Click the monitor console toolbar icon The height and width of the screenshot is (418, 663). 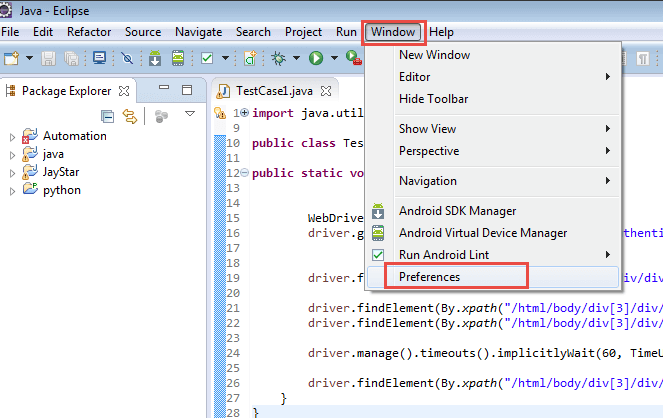100,58
